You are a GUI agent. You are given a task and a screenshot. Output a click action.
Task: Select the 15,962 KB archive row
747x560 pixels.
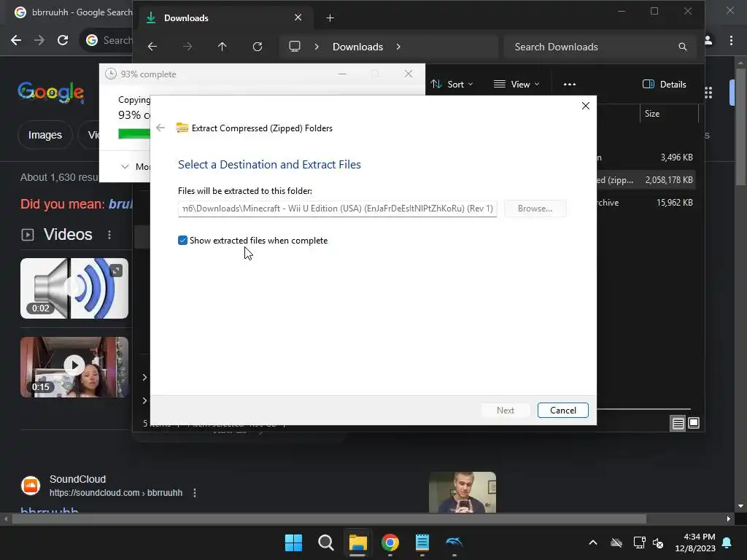(646, 203)
